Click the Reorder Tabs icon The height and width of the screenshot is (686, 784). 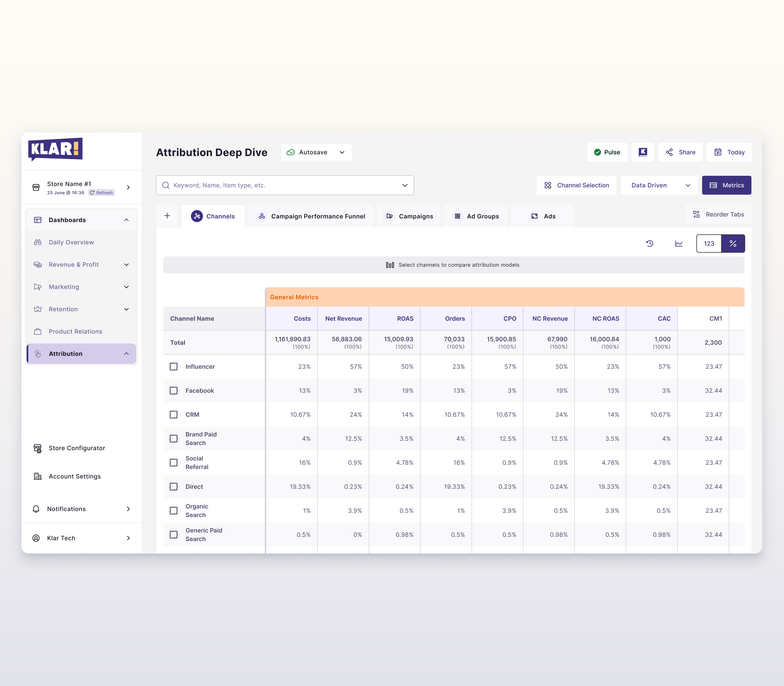pos(697,214)
